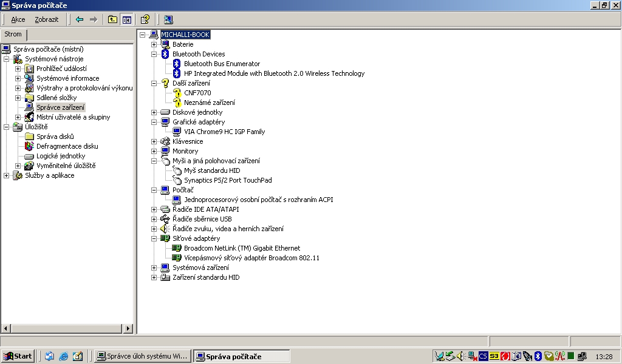Open the Akce menu
622x364 pixels.
coord(18,19)
